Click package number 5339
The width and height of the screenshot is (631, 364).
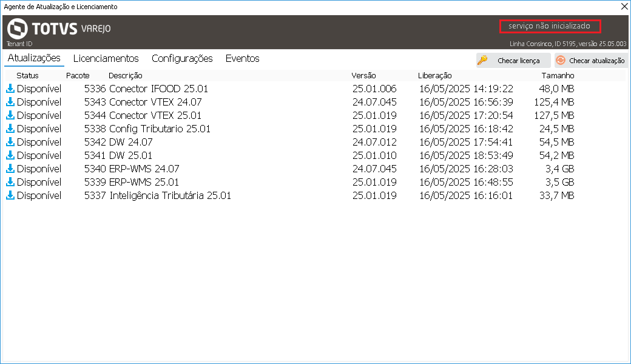pos(95,182)
